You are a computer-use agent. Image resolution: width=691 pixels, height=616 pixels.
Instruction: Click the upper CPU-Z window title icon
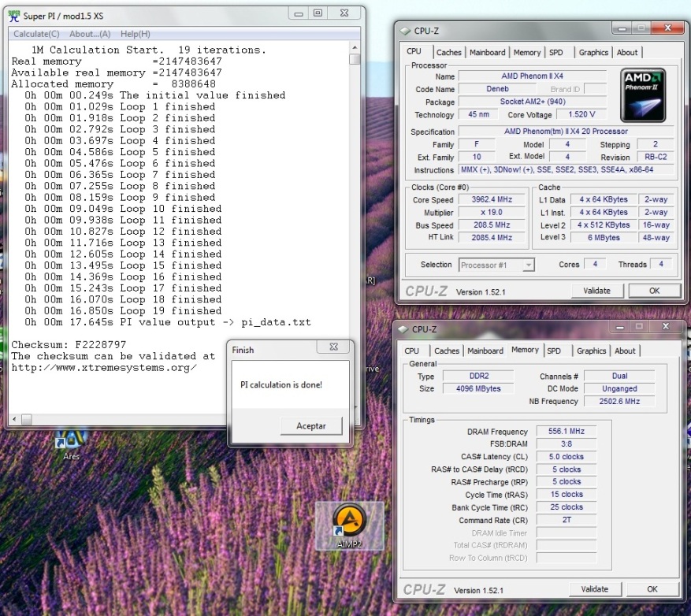click(404, 31)
